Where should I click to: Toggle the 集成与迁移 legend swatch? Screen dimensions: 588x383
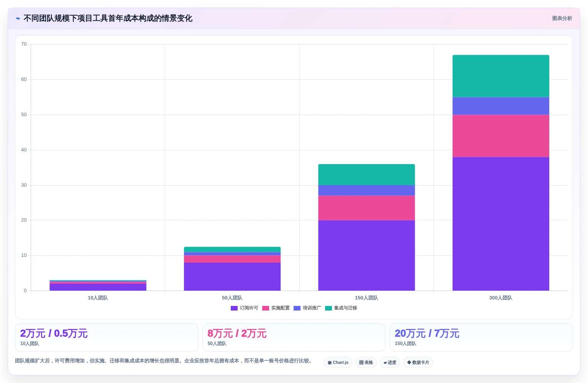click(x=328, y=308)
